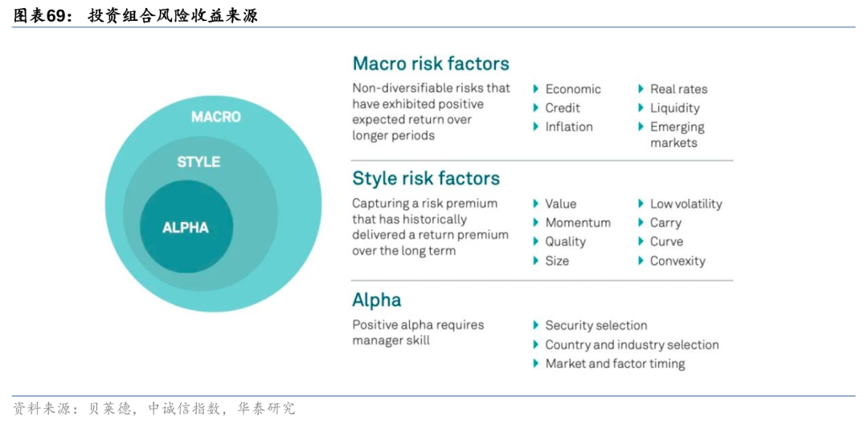Click the arrow bullet beside Economic

click(536, 89)
